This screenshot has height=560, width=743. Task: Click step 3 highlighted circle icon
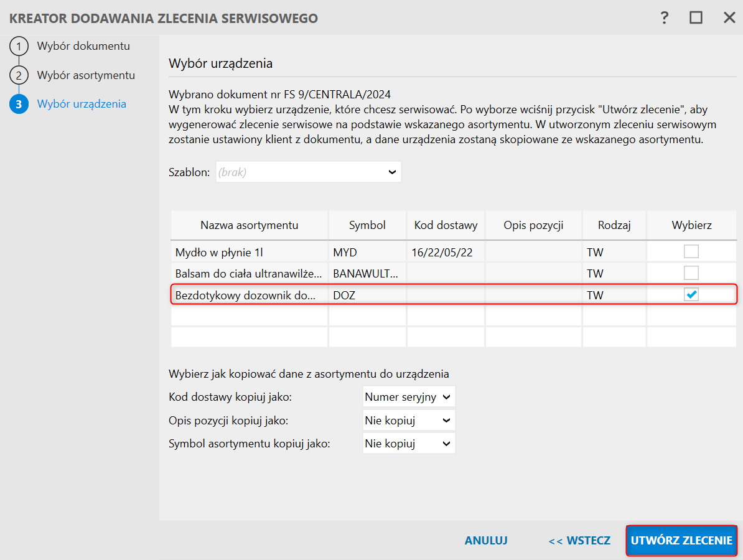click(x=19, y=104)
